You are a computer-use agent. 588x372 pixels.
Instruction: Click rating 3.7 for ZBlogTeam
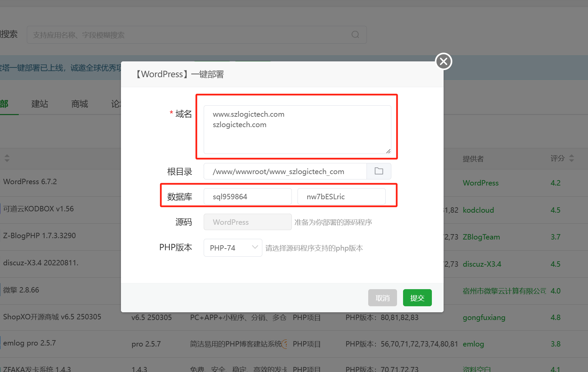pos(556,237)
